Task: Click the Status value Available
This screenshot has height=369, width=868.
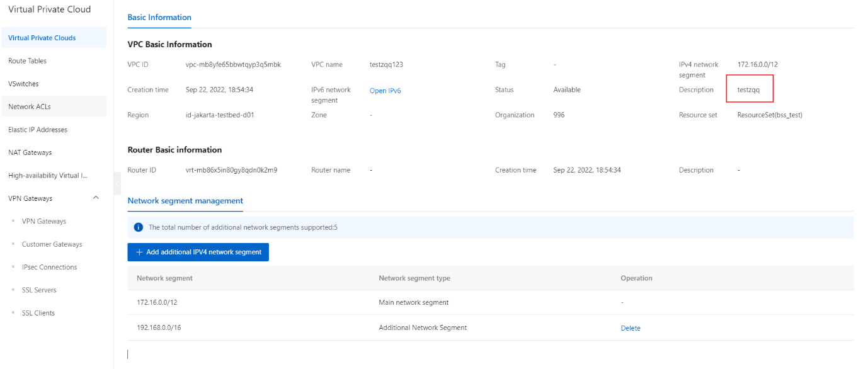Action: point(567,90)
